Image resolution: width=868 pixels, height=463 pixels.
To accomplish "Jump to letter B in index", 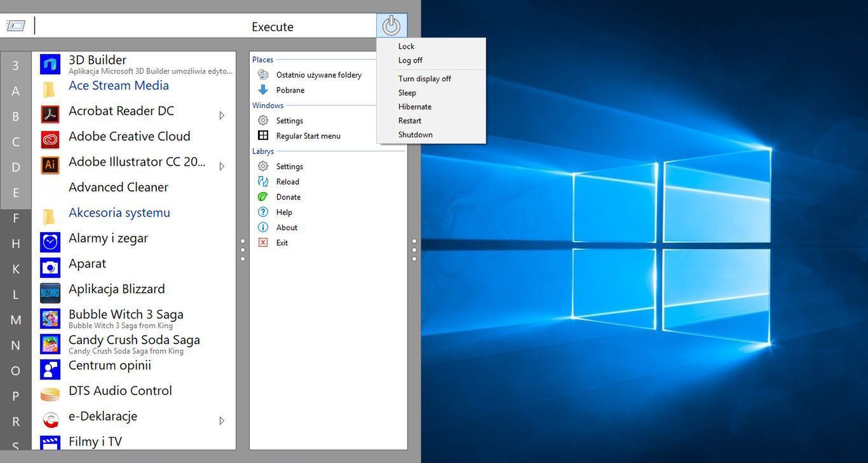I will [16, 116].
